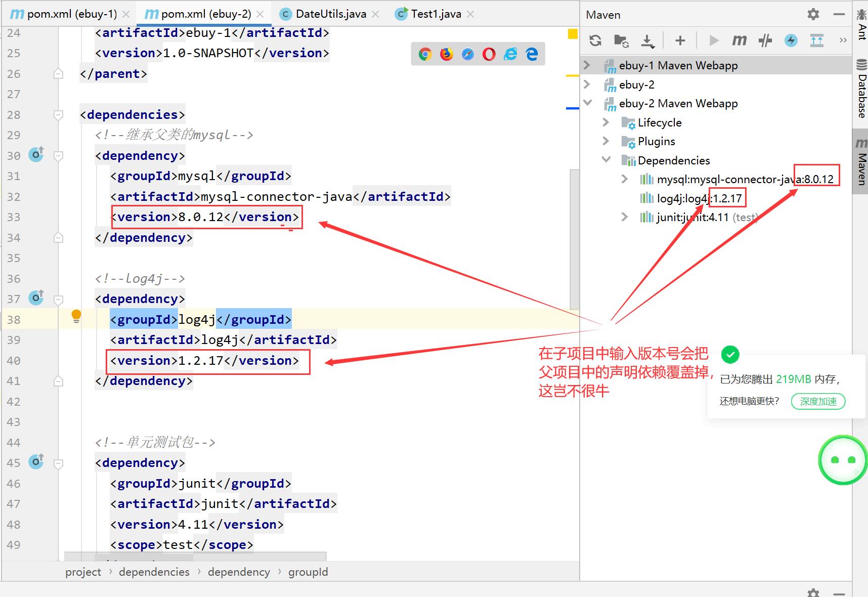
Task: Collapse all Maven tree nodes icon
Action: pos(817,40)
